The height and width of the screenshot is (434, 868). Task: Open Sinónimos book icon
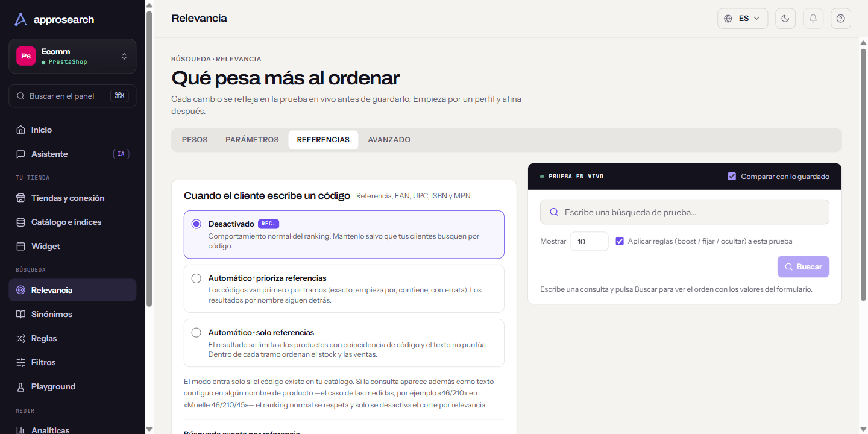[20, 314]
